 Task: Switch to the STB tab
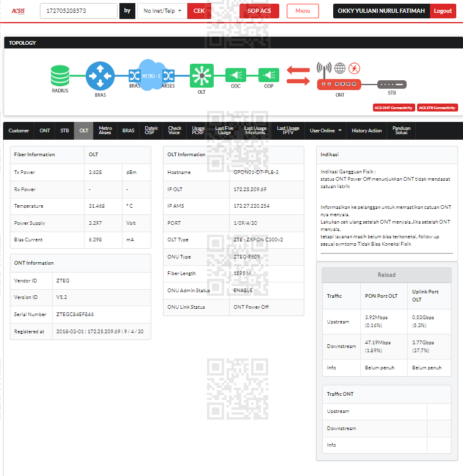[64, 130]
